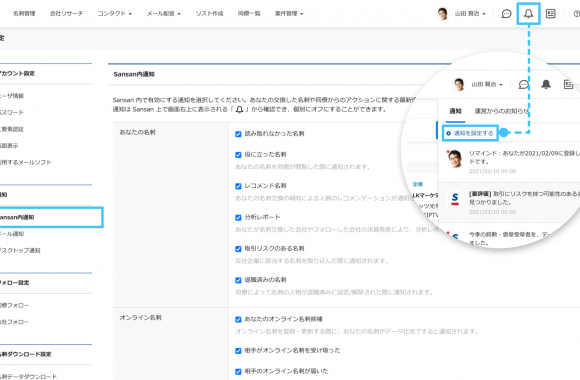Click the あなたの名刺 category label
The width and height of the screenshot is (580, 380).
point(137,132)
